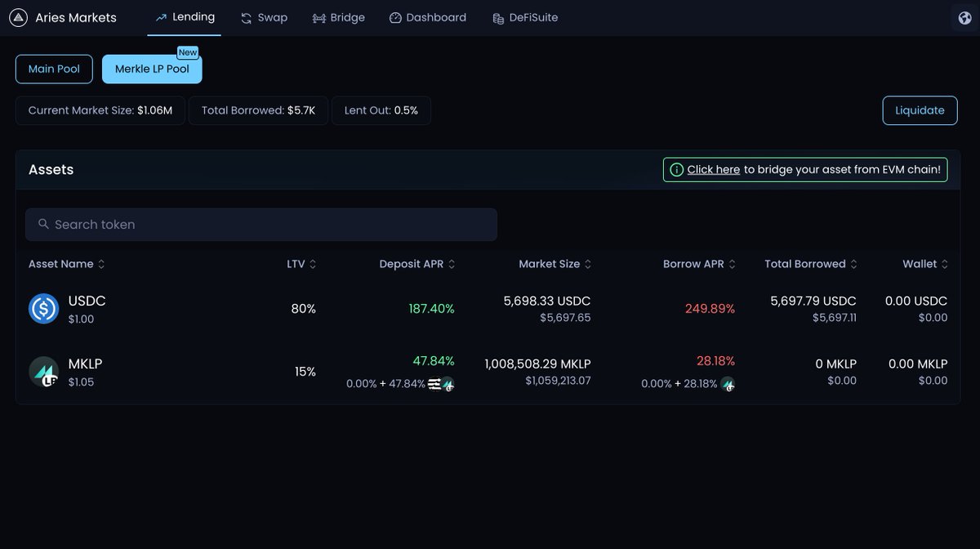Image resolution: width=980 pixels, height=549 pixels.
Task: Click the New badge on Merkle LP Pool
Action: [x=188, y=52]
